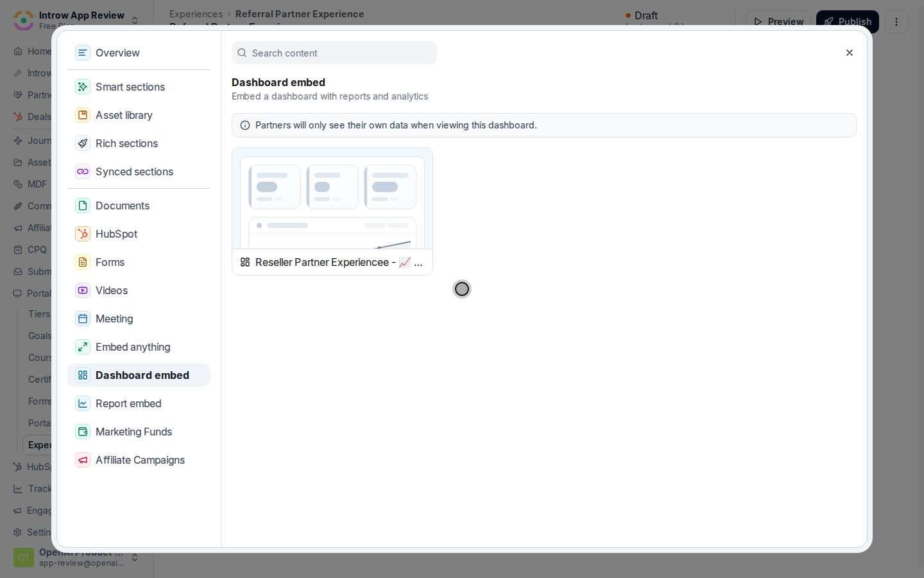Select the Embed anything icon
The height and width of the screenshot is (578, 924).
pyautogui.click(x=83, y=347)
